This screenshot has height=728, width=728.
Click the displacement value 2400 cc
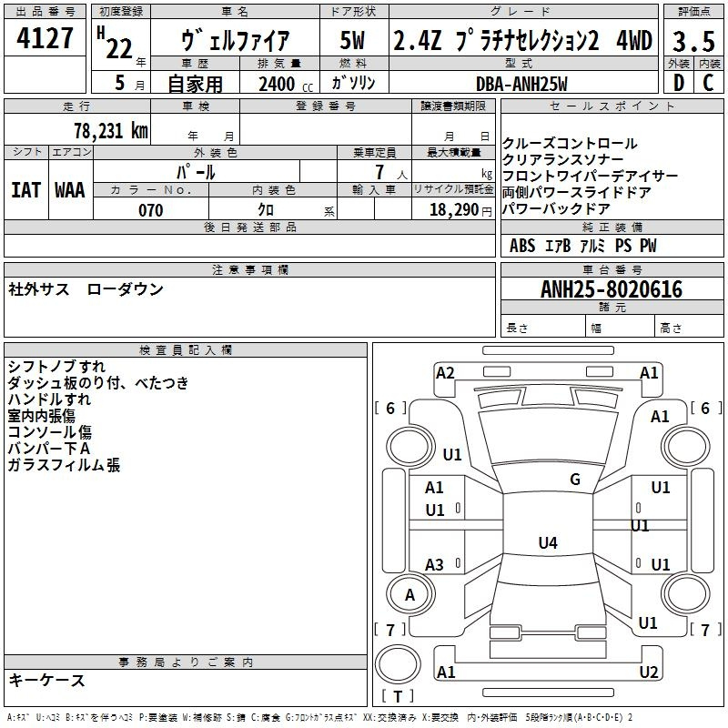(286, 84)
